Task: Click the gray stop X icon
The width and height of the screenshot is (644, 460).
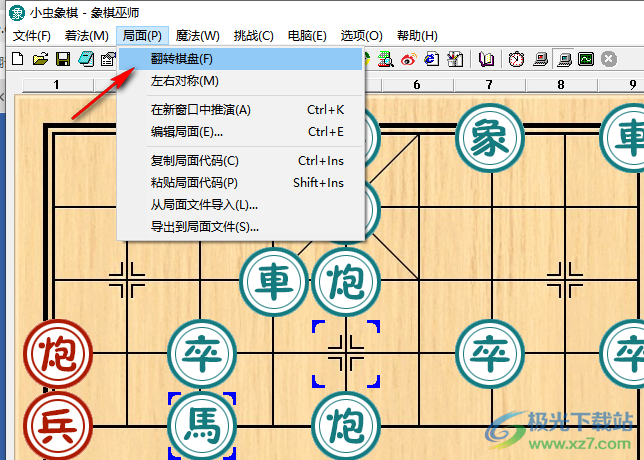Action: click(x=609, y=59)
